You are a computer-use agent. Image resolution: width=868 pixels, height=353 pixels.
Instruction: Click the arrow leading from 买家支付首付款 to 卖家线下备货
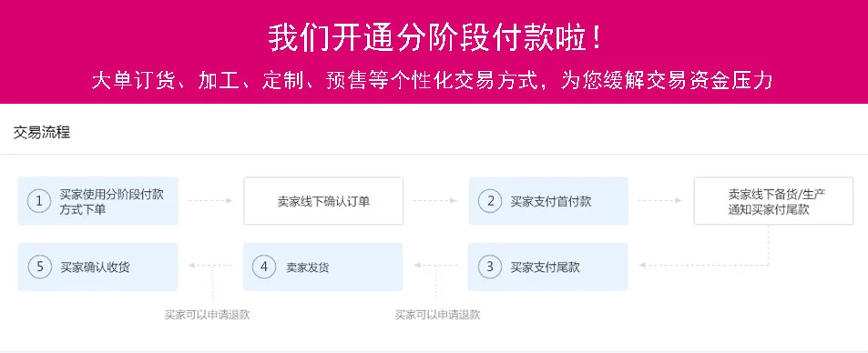660,201
